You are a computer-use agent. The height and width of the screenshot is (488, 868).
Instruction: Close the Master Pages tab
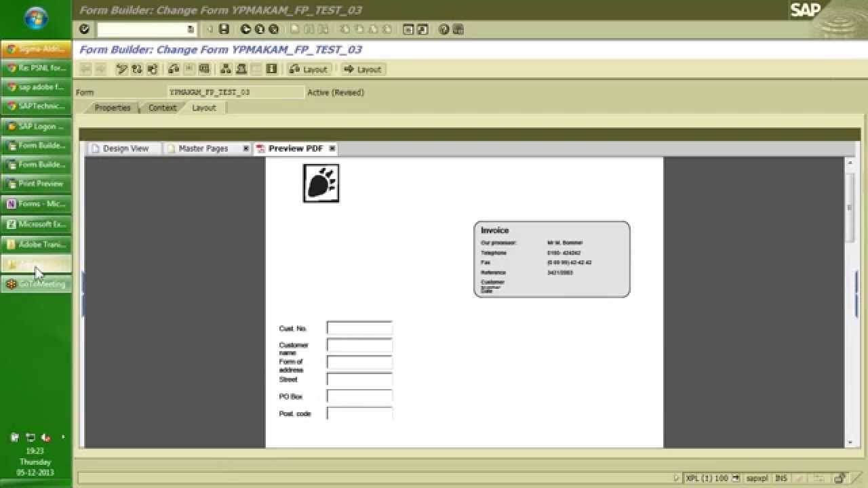[x=246, y=148]
